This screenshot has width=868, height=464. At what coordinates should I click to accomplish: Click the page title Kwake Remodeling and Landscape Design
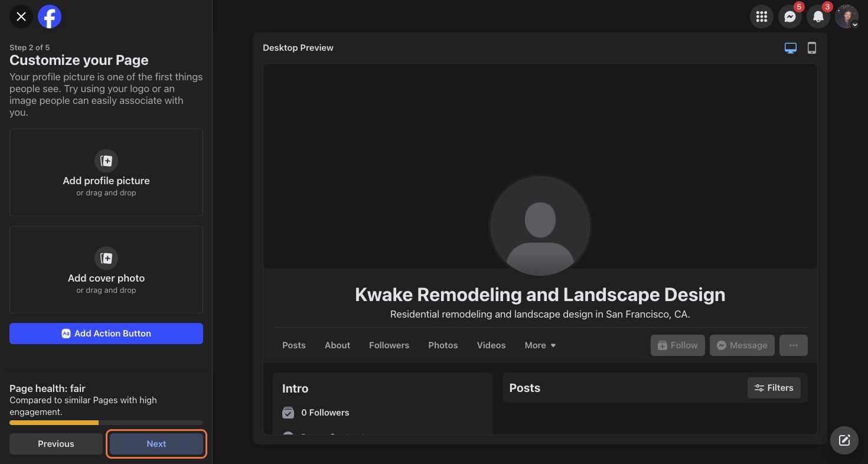click(540, 295)
